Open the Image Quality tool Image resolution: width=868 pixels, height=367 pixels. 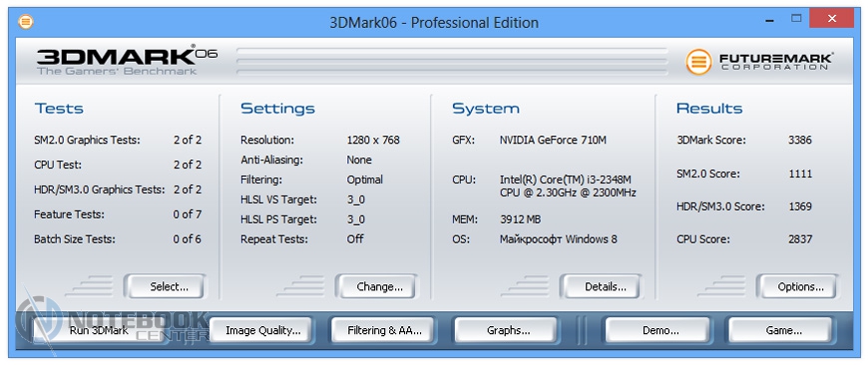click(x=261, y=330)
